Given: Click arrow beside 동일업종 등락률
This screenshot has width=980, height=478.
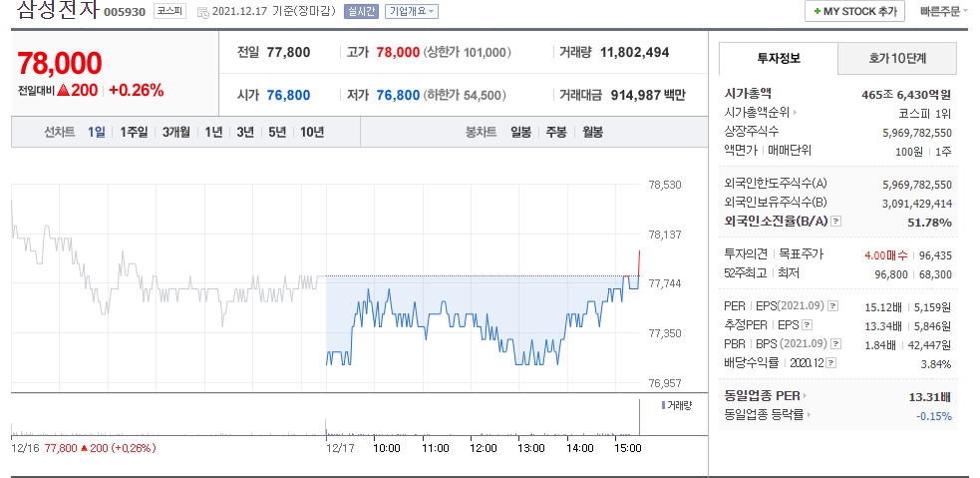Looking at the screenshot, I should click(808, 415).
